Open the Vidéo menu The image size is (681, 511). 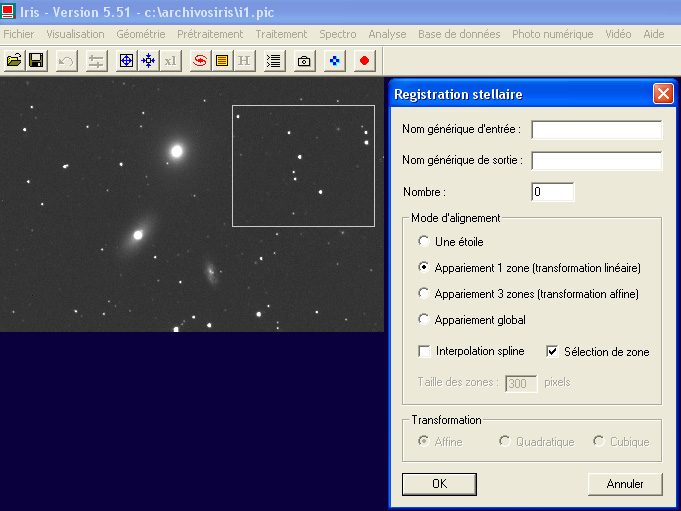(x=618, y=34)
